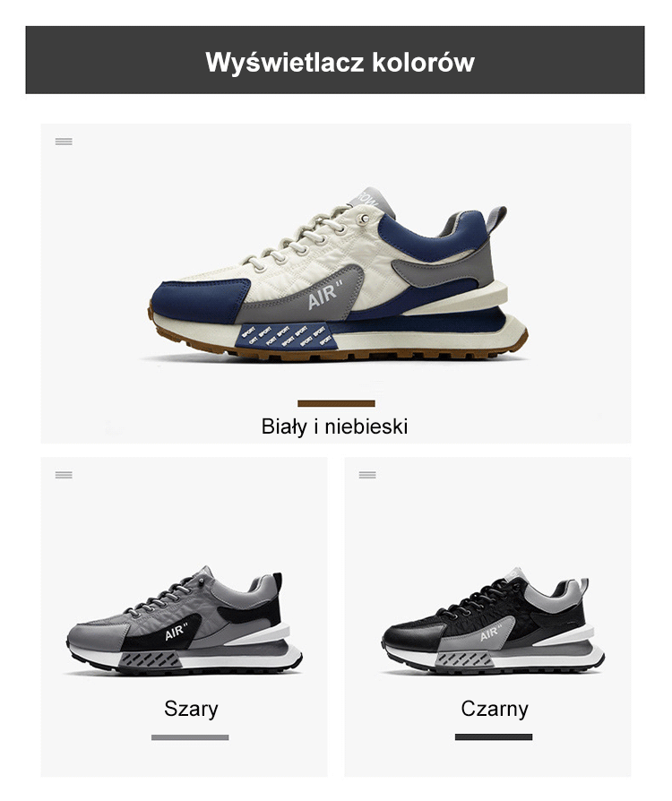
Task: Click the Wyświetlacz kolorów header banner
Action: (x=335, y=60)
